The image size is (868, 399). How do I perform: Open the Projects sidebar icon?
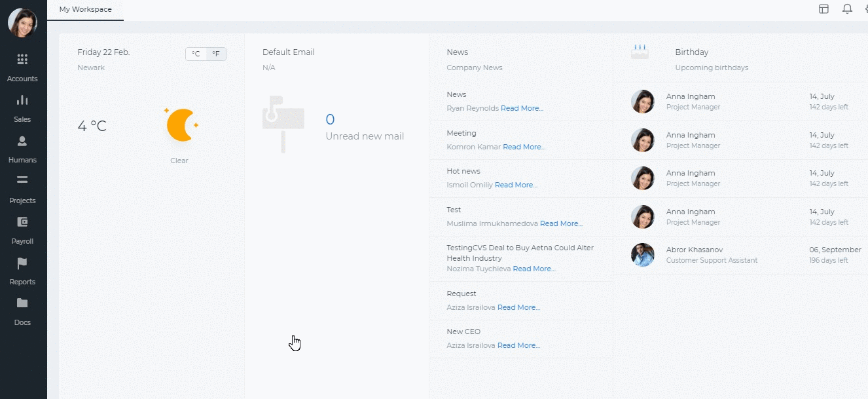(x=22, y=180)
